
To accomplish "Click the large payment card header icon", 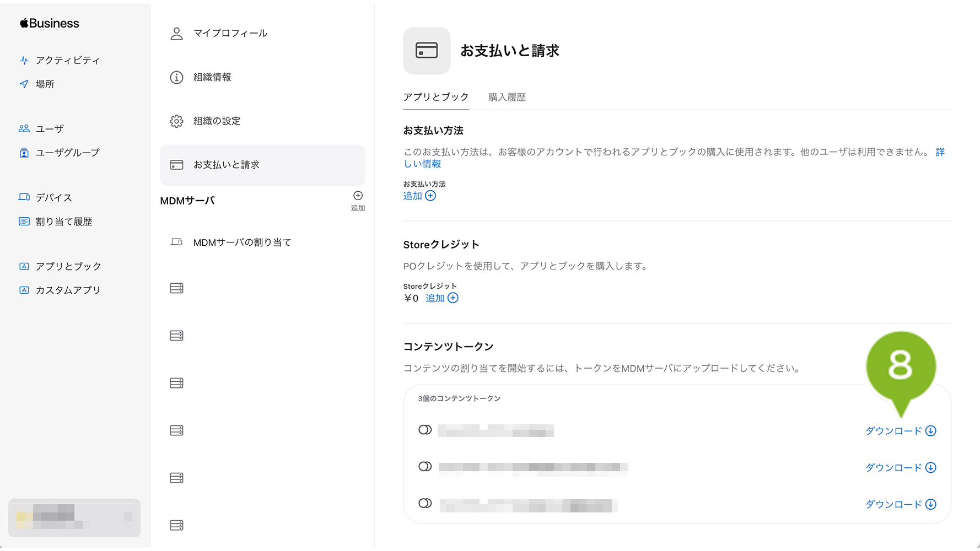I will click(x=427, y=51).
